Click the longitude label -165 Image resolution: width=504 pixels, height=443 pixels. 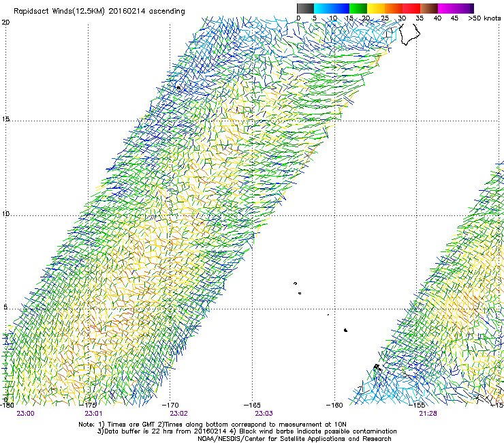click(x=252, y=406)
